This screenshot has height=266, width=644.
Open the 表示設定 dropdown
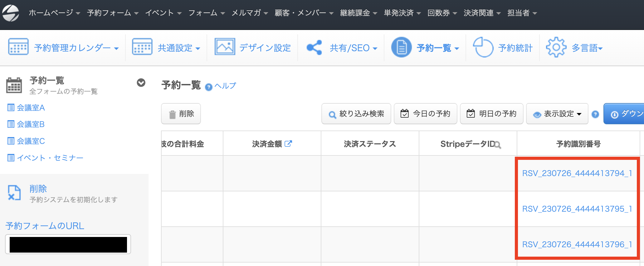(x=557, y=114)
